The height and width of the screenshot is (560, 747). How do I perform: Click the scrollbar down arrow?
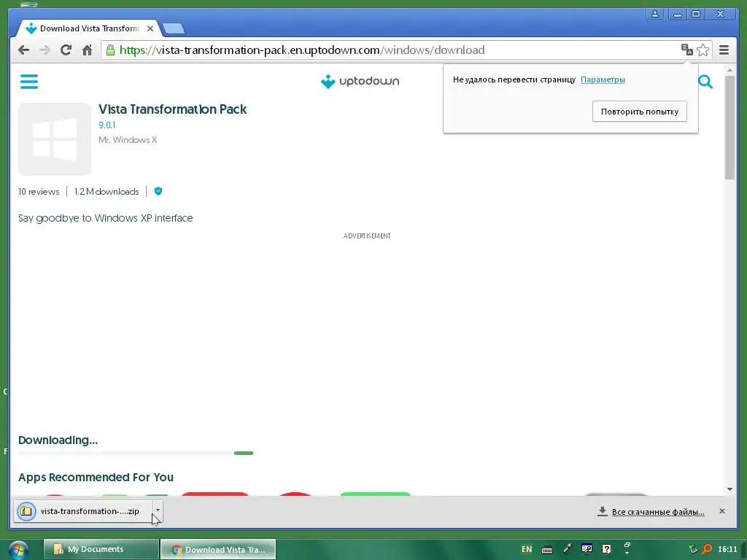pyautogui.click(x=729, y=489)
